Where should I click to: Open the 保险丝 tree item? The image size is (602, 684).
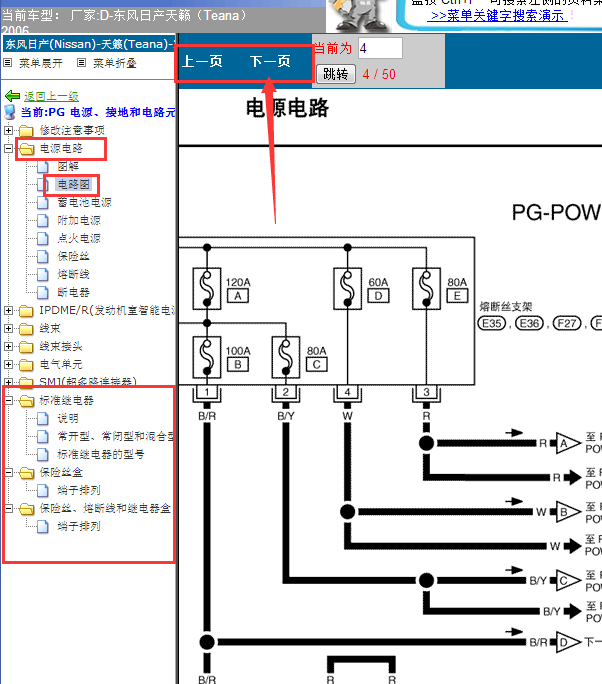73,256
